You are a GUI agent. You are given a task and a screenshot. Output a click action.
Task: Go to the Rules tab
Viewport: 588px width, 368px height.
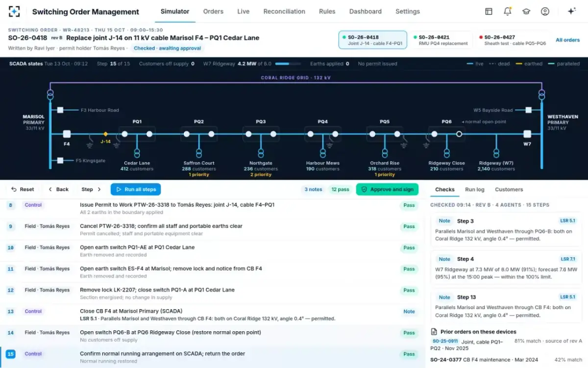327,11
